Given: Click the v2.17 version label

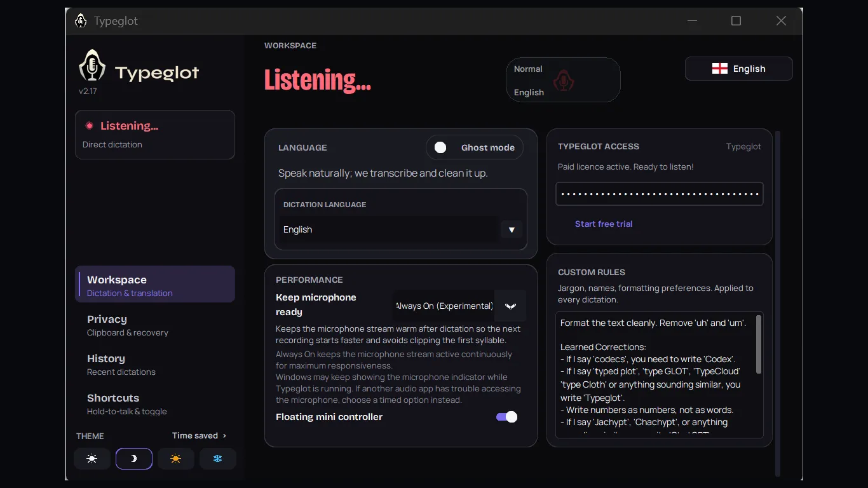Looking at the screenshot, I should pyautogui.click(x=88, y=91).
